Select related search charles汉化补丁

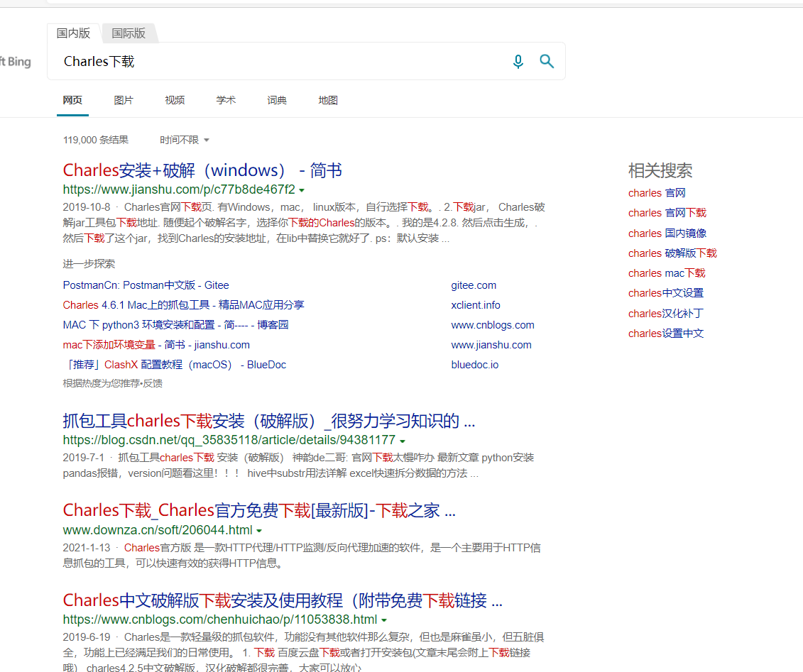(666, 314)
